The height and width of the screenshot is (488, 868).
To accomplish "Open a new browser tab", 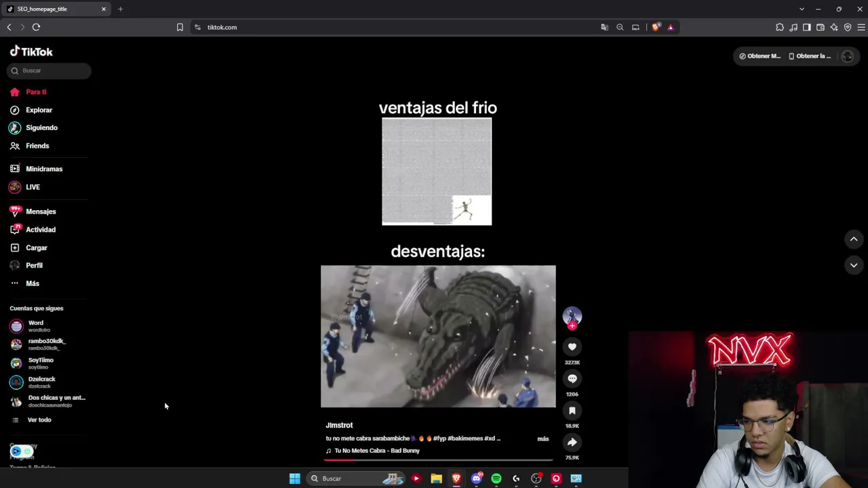I will pos(120,9).
